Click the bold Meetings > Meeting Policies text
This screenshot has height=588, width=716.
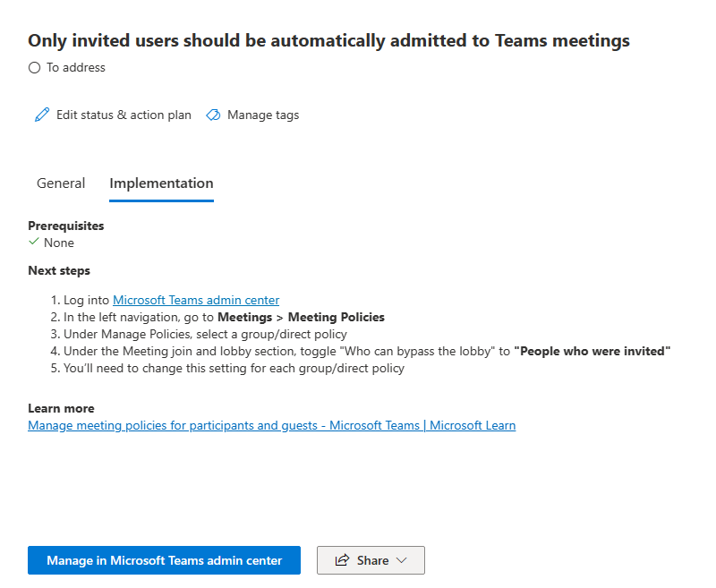(x=302, y=317)
